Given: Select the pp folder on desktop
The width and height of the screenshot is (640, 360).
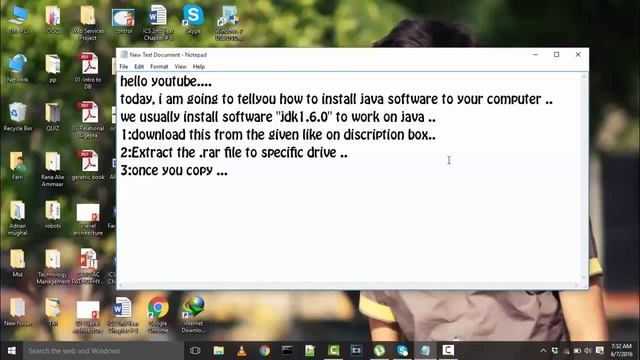Looking at the screenshot, I should click(x=53, y=68).
